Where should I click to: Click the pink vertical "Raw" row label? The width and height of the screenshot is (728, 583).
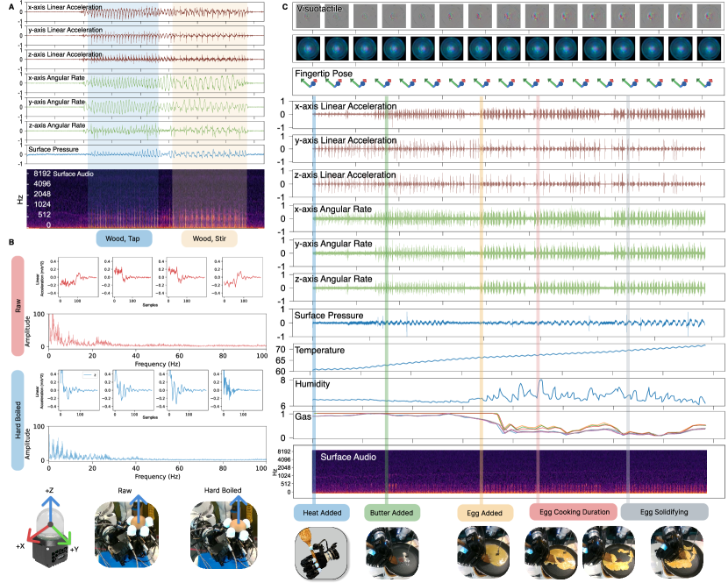click(18, 305)
